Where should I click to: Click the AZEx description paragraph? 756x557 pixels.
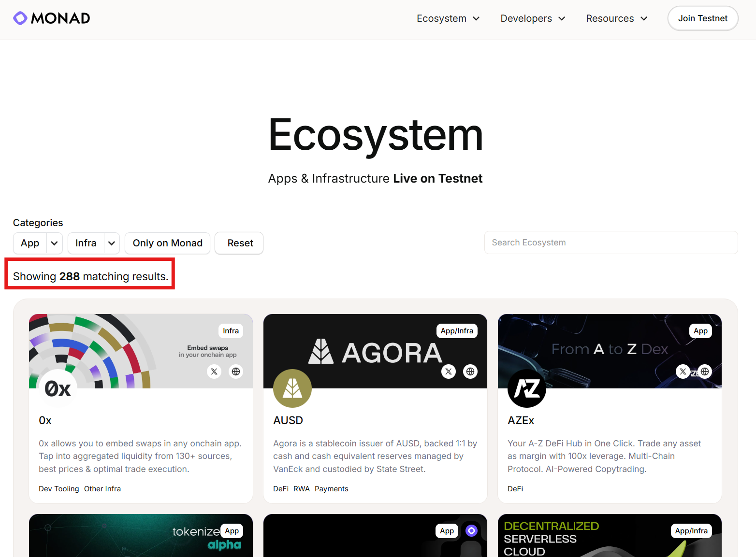click(x=604, y=456)
